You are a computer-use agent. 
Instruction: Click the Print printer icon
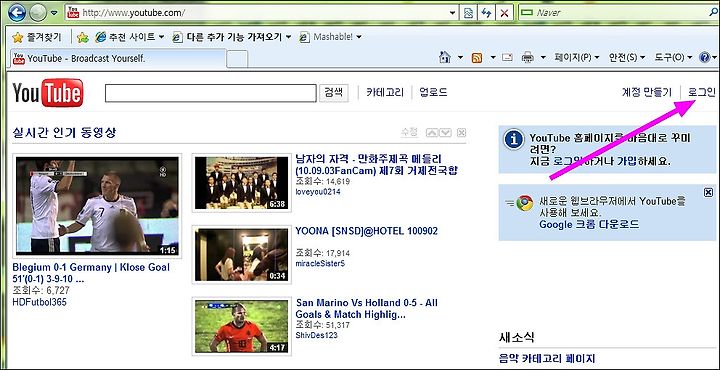pyautogui.click(x=528, y=58)
